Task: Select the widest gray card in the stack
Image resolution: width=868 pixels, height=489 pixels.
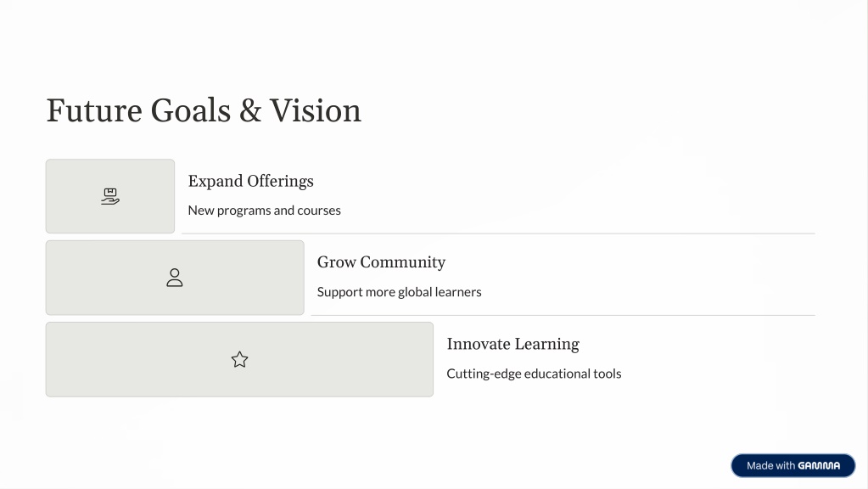Action: click(239, 359)
